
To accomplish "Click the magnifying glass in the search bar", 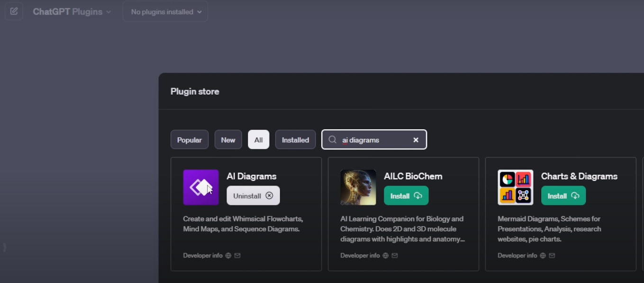I will point(333,139).
